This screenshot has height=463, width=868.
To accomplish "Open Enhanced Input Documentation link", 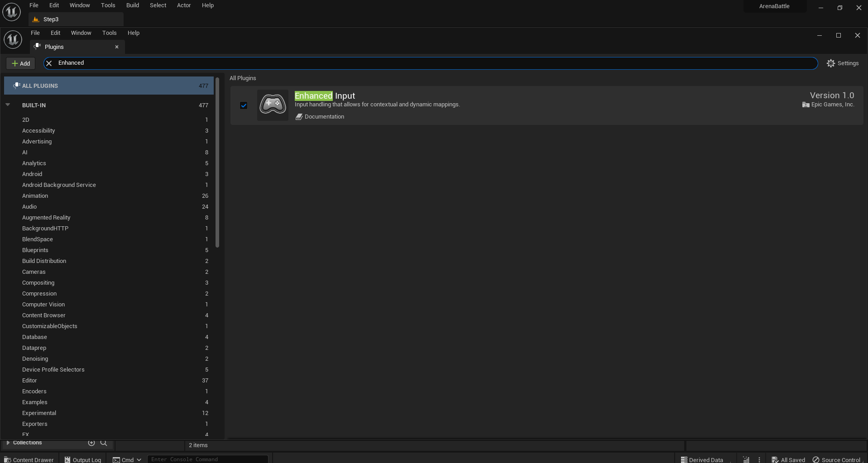I will pos(320,117).
